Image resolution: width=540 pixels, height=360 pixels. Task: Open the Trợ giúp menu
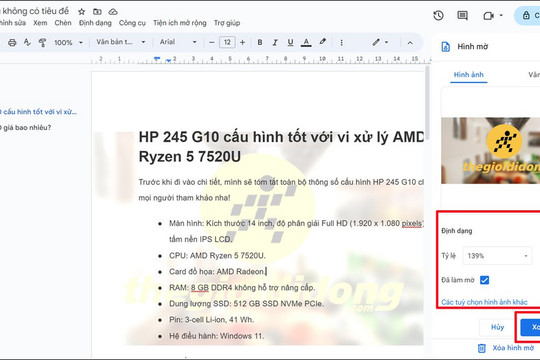227,23
